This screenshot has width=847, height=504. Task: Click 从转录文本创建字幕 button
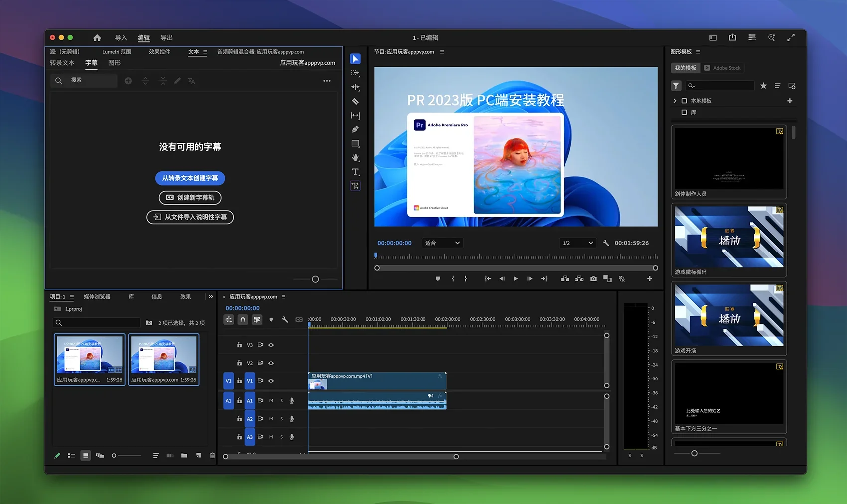190,178
